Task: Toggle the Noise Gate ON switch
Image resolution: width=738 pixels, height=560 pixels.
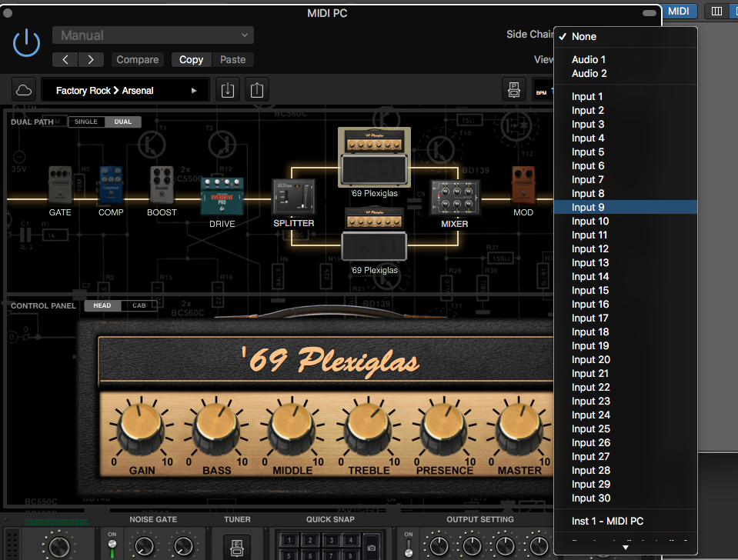Action: point(112,547)
